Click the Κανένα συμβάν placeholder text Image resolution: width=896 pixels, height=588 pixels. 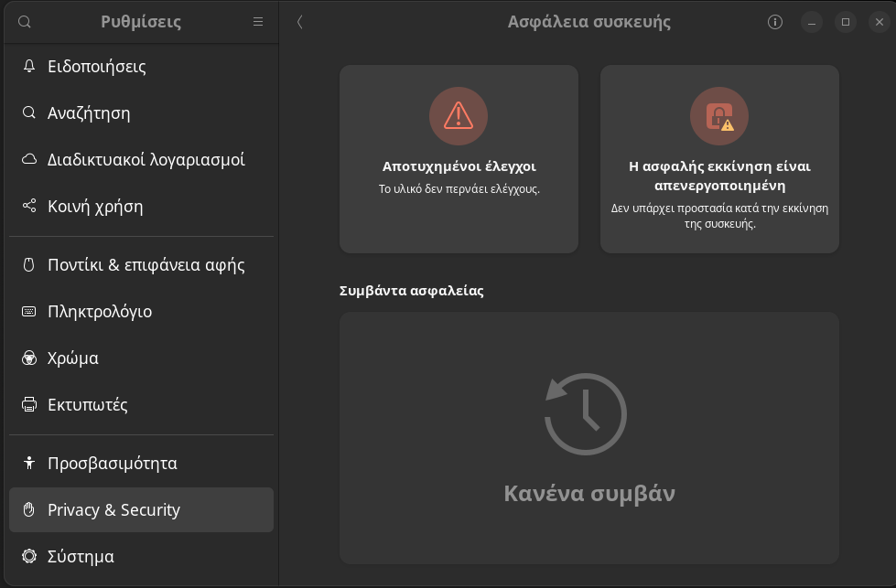(x=589, y=493)
